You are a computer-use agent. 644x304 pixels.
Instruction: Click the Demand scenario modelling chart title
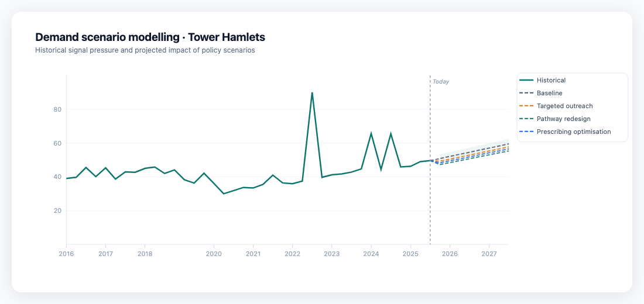(x=150, y=37)
